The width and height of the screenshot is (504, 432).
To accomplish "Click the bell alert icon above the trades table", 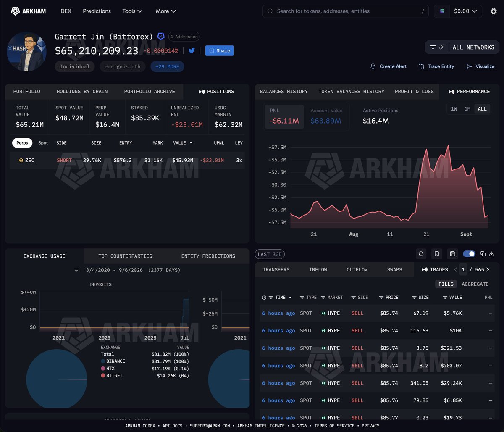I will tap(421, 254).
